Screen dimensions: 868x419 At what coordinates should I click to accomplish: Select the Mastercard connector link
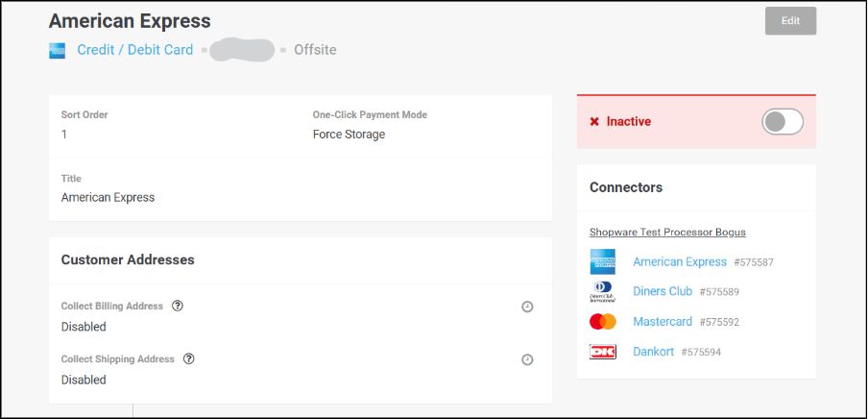pos(663,322)
